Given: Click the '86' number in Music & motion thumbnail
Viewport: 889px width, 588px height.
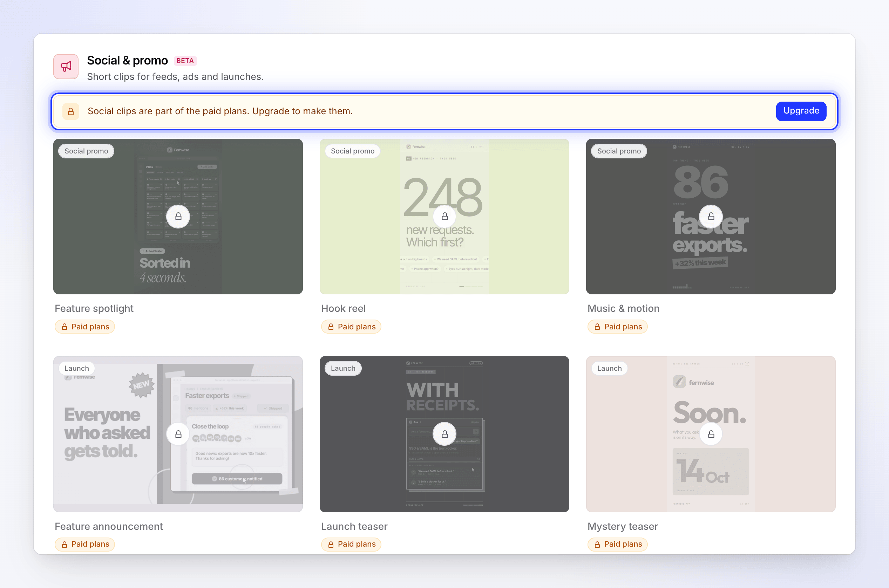Looking at the screenshot, I should tap(701, 182).
